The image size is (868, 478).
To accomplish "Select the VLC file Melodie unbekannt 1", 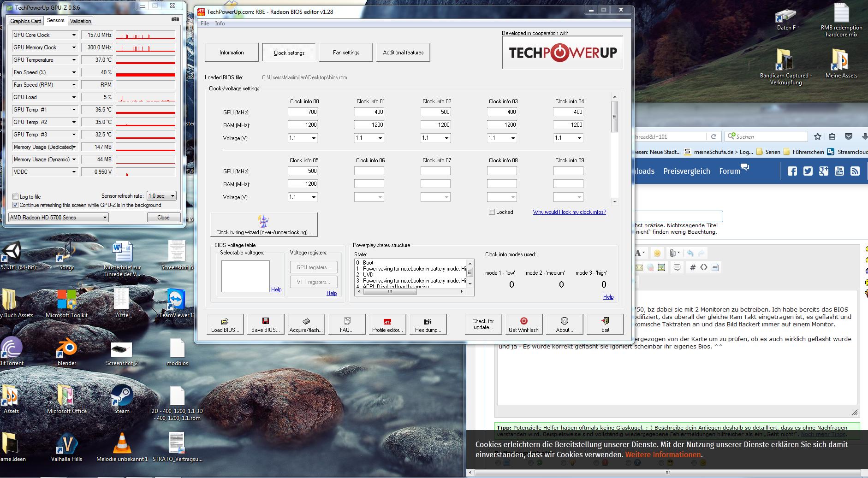I will click(x=122, y=447).
